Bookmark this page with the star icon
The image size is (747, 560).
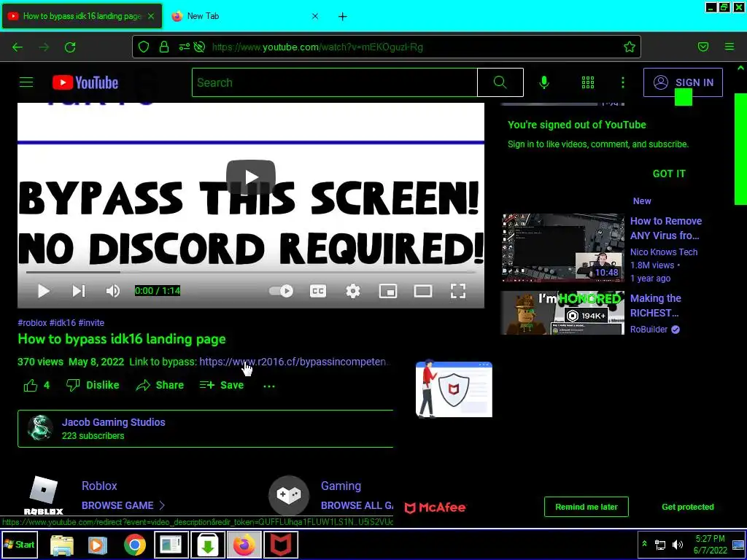[x=630, y=47]
